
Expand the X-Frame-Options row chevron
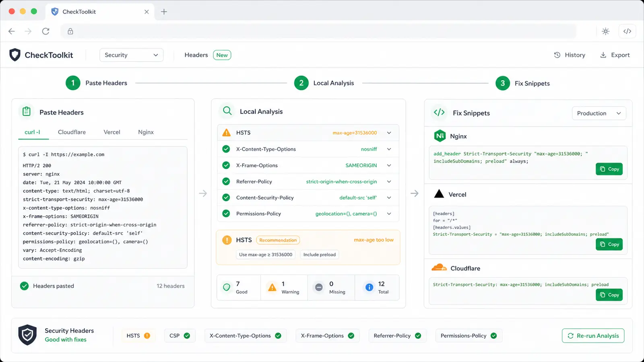click(x=389, y=165)
